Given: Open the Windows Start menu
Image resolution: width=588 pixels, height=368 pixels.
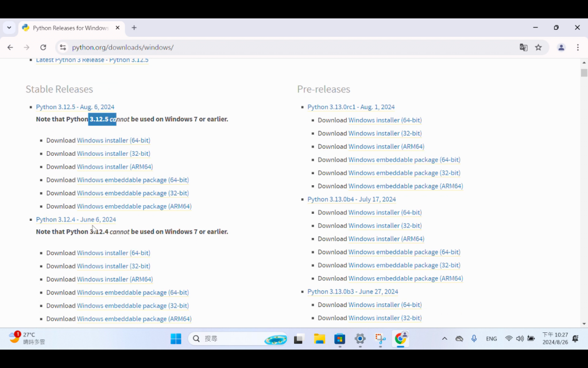Looking at the screenshot, I should click(176, 339).
